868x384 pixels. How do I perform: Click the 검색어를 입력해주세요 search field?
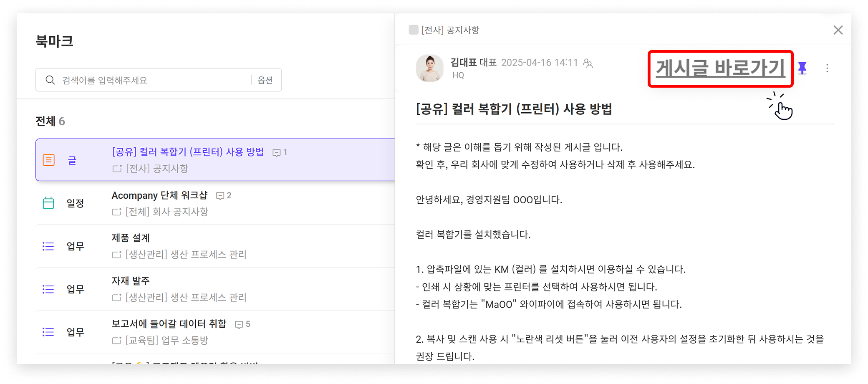click(x=154, y=80)
